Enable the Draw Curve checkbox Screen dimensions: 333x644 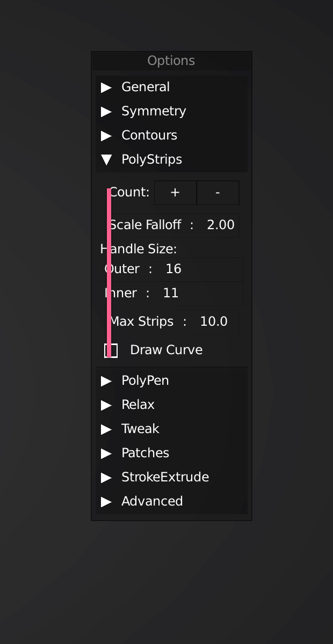[111, 350]
